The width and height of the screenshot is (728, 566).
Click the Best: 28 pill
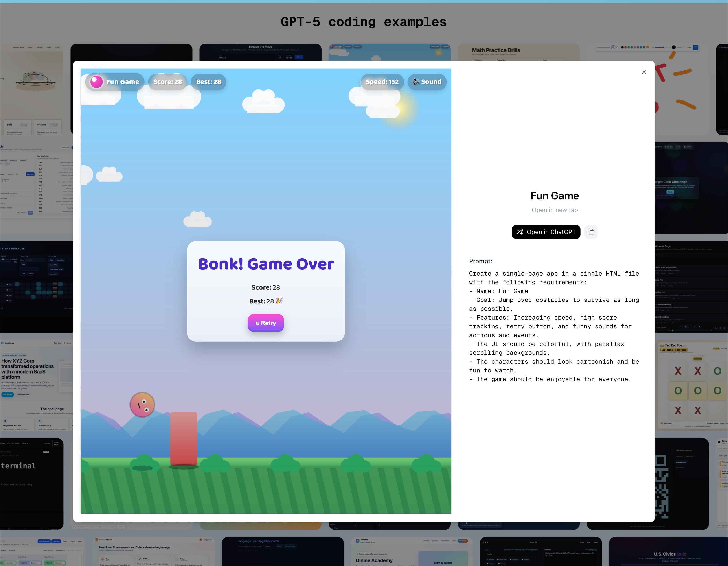click(208, 82)
